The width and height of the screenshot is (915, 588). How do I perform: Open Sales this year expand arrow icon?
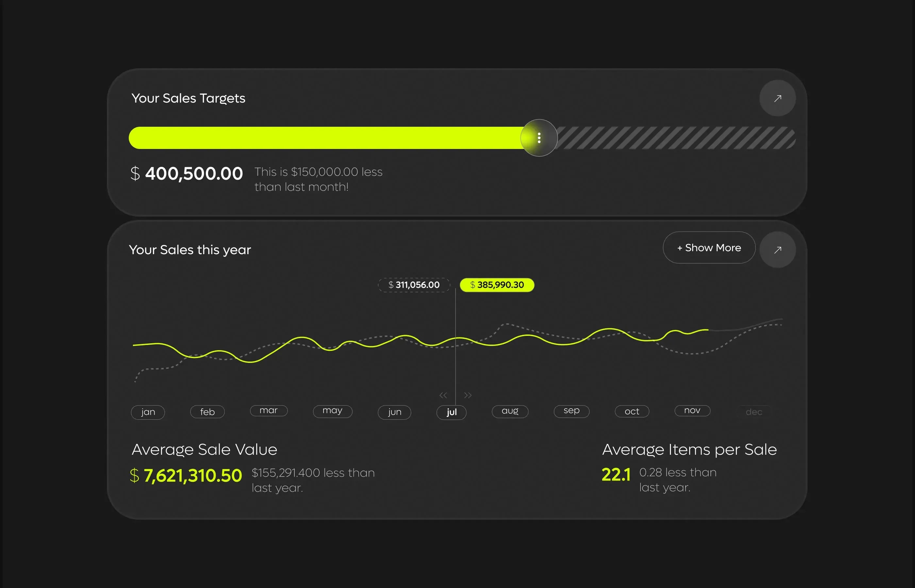pyautogui.click(x=777, y=250)
